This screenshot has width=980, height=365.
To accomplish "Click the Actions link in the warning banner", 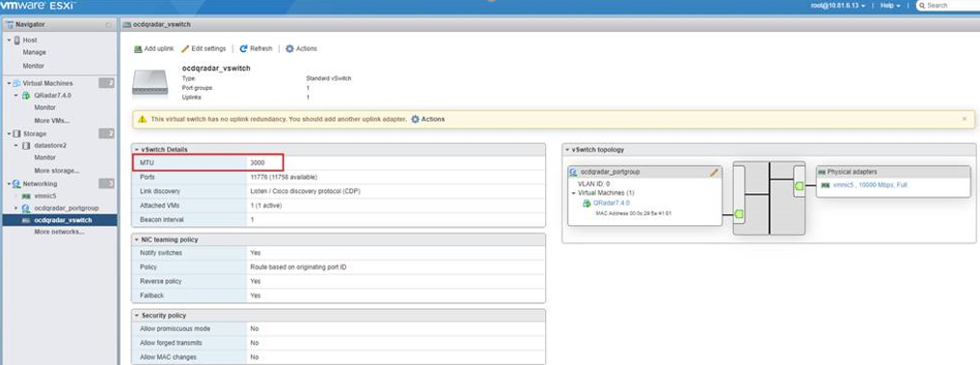I will point(427,119).
